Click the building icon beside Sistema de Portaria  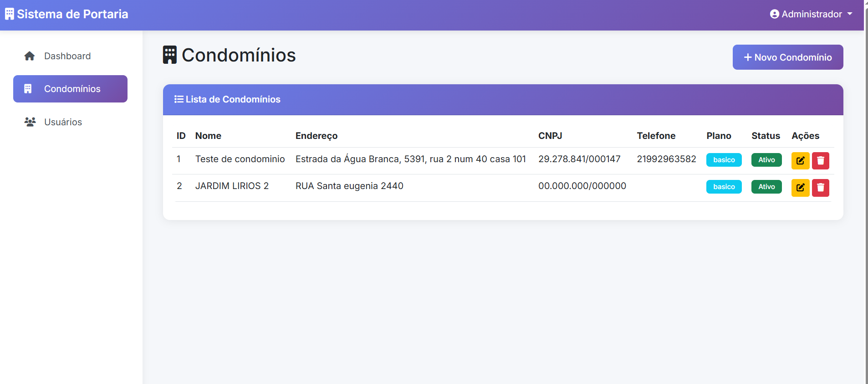click(10, 14)
